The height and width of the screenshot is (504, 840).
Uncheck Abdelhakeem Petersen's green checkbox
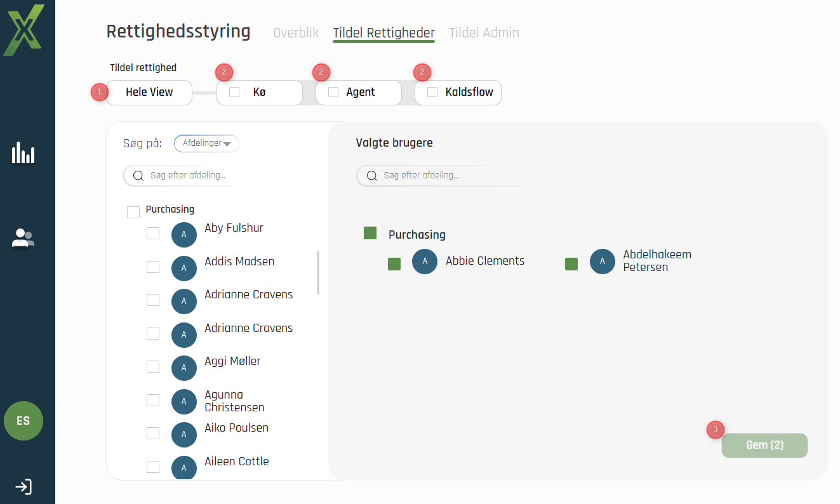coord(571,264)
